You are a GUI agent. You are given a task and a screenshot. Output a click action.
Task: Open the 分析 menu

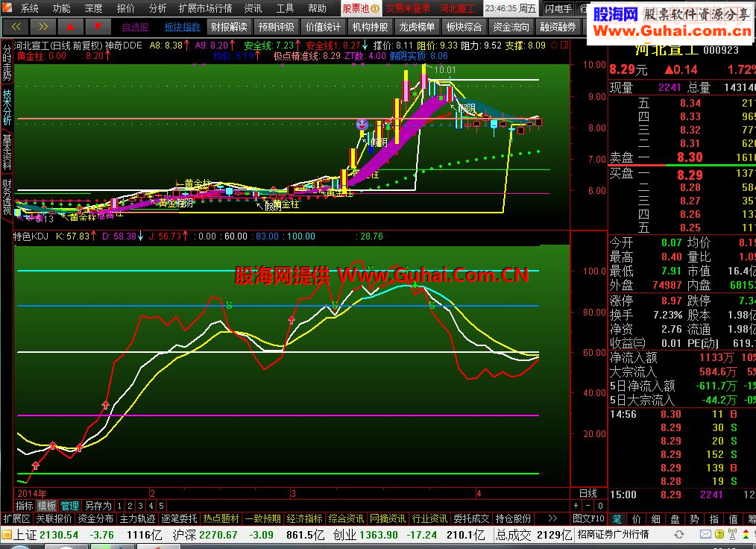(157, 8)
